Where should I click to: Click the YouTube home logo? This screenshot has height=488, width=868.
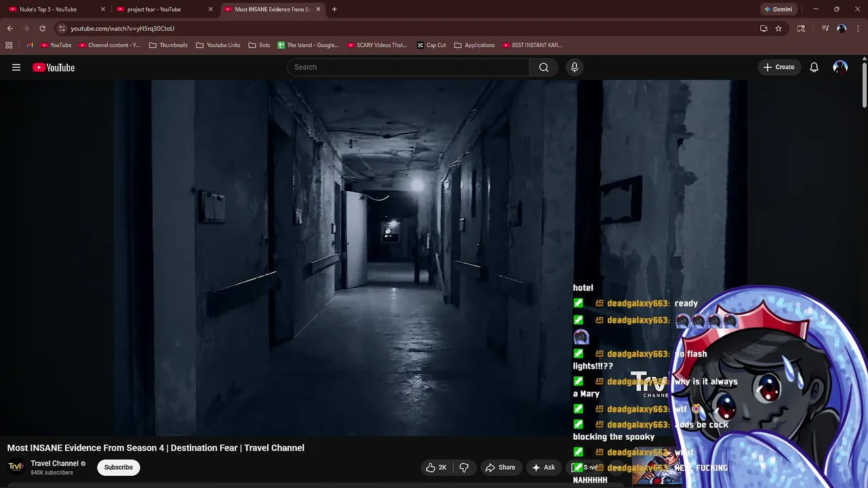[54, 67]
